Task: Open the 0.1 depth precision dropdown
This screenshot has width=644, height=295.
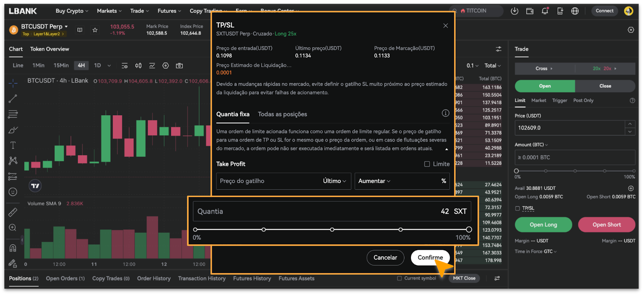Action: [x=473, y=66]
